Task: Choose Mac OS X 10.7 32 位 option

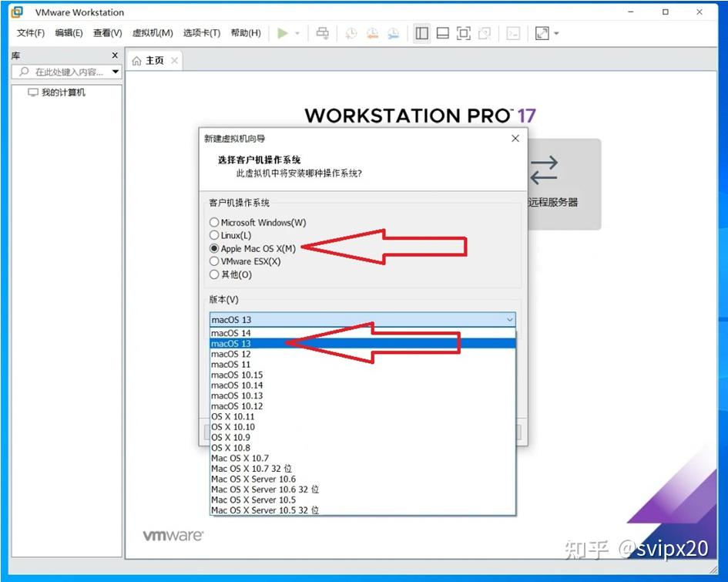Action: (363, 469)
